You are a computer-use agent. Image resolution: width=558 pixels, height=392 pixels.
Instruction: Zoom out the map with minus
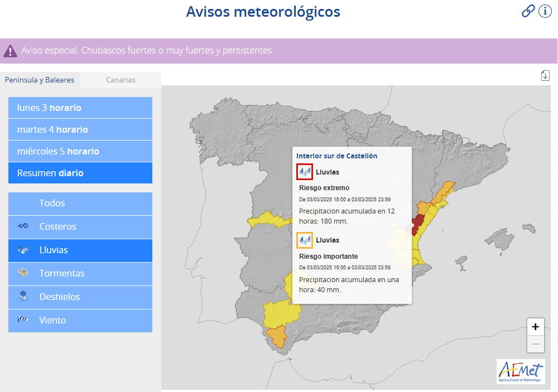[x=536, y=344]
